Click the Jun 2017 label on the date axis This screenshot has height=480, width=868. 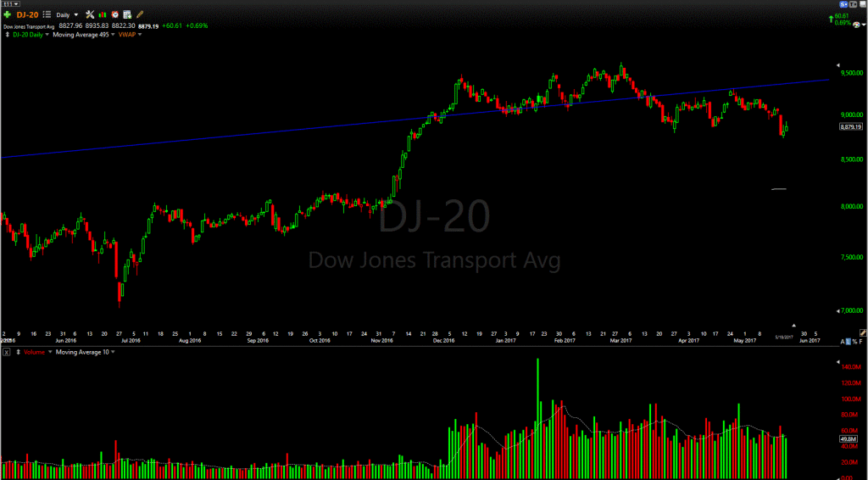click(809, 340)
